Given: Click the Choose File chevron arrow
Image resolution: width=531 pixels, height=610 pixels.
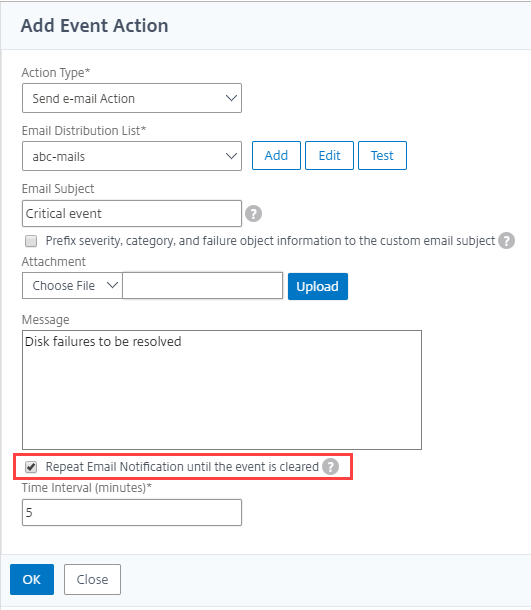Looking at the screenshot, I should [x=112, y=286].
